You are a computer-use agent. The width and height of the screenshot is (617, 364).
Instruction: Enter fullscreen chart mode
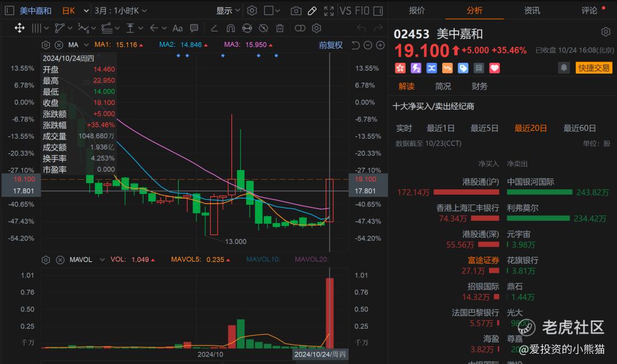tap(328, 11)
